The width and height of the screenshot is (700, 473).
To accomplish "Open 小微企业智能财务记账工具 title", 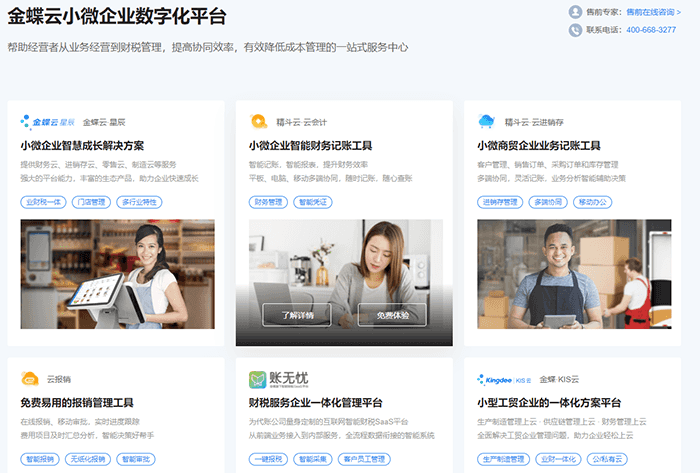I will [x=311, y=145].
